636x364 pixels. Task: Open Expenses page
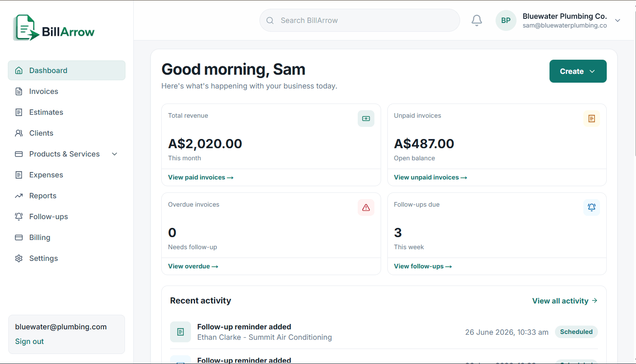pyautogui.click(x=66, y=175)
